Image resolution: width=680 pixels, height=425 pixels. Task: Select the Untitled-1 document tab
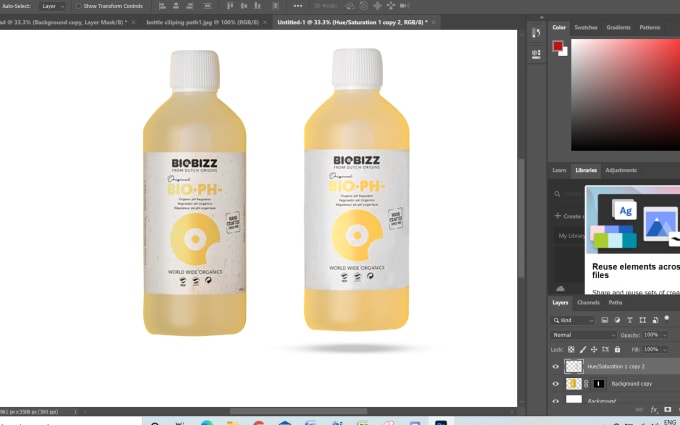pyautogui.click(x=352, y=22)
